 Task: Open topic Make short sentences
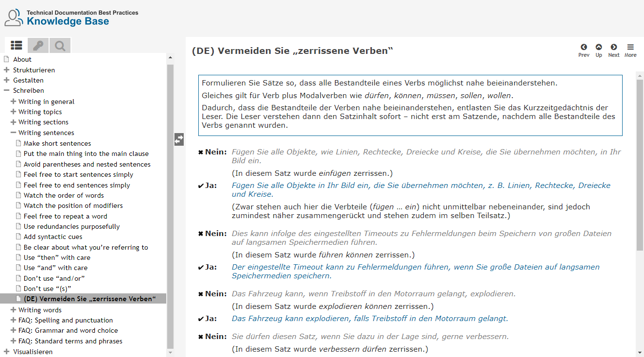pos(57,143)
